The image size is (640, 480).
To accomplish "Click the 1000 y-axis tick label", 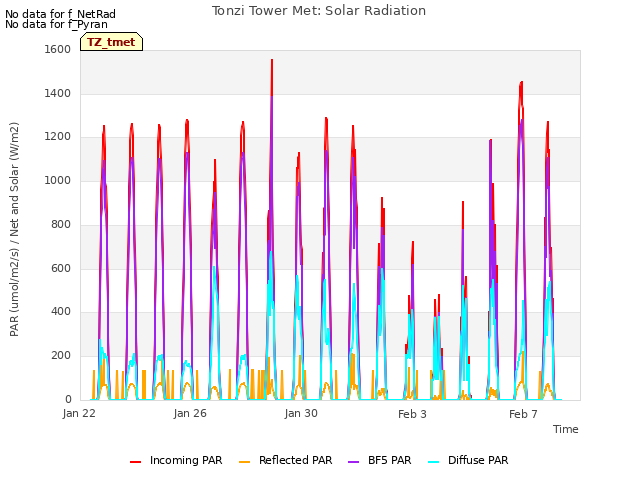I will [58, 180].
